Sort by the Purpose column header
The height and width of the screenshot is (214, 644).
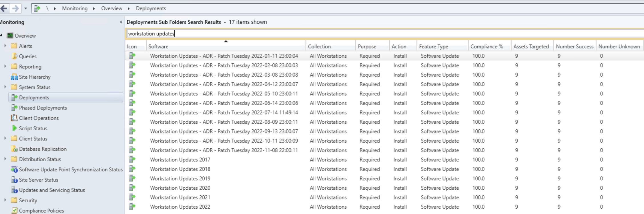[372, 46]
